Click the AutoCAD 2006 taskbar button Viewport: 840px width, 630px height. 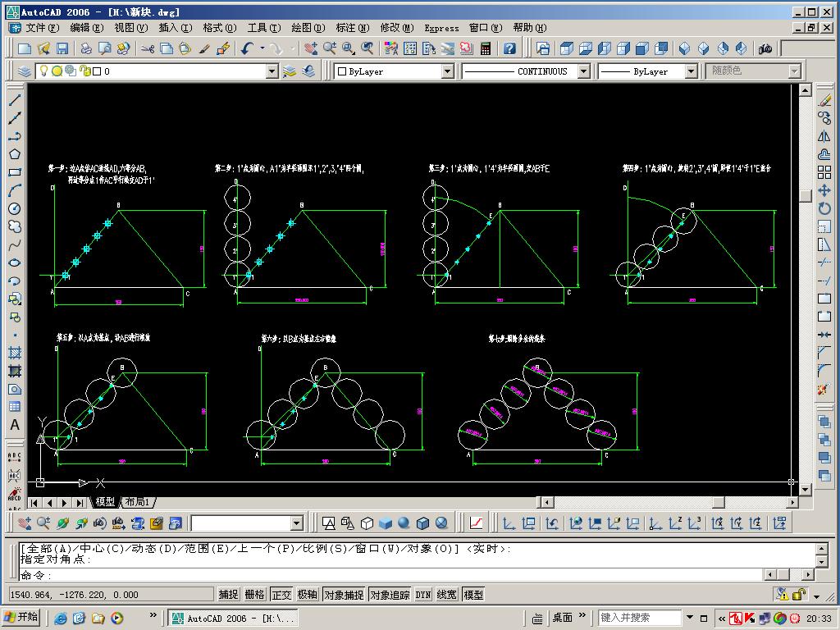point(232,619)
